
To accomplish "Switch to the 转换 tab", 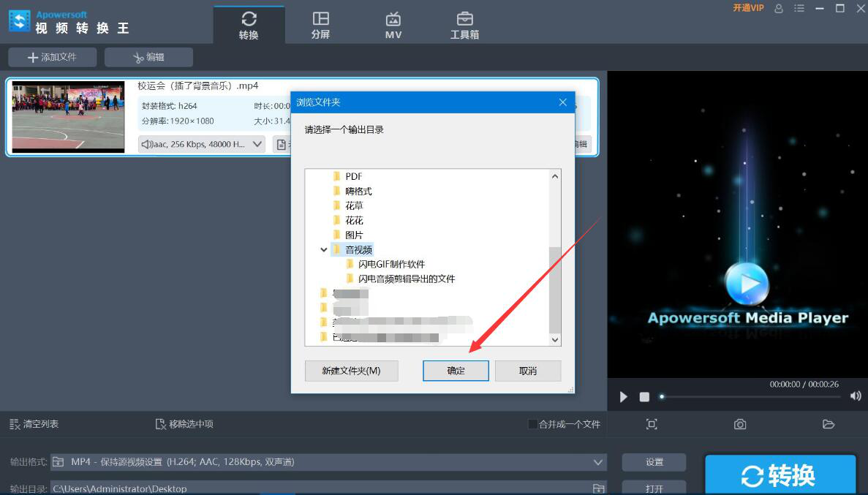I will point(249,26).
